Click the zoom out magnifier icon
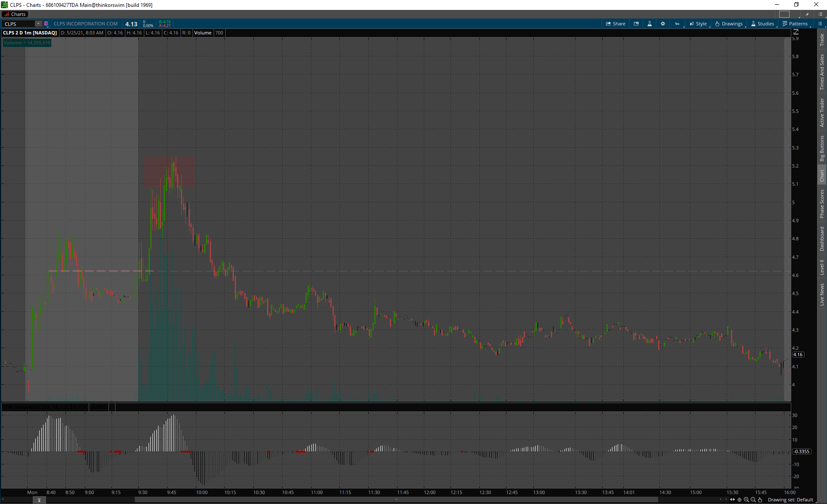Screen dimensions: 827x504 [753, 500]
